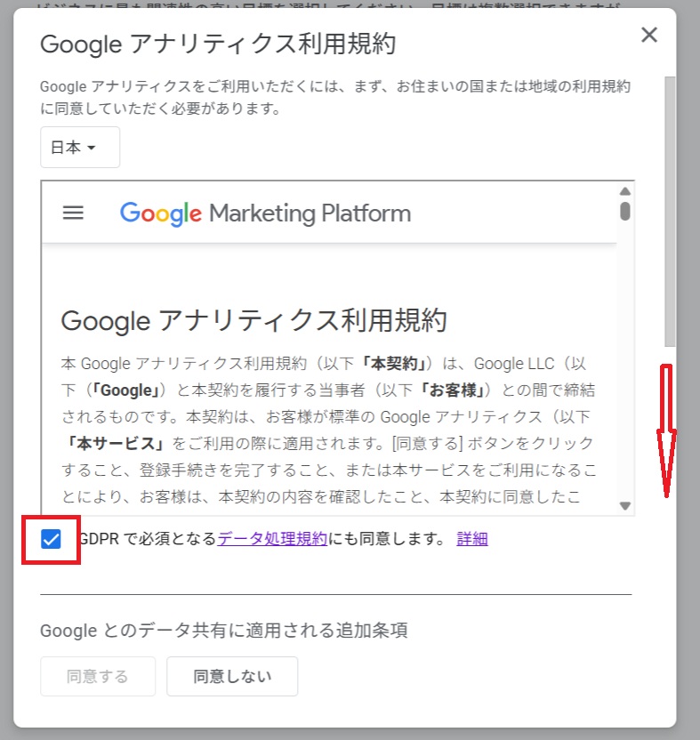Viewport: 700px width, 740px height.
Task: Open the データ処理規約 link
Action: click(272, 538)
